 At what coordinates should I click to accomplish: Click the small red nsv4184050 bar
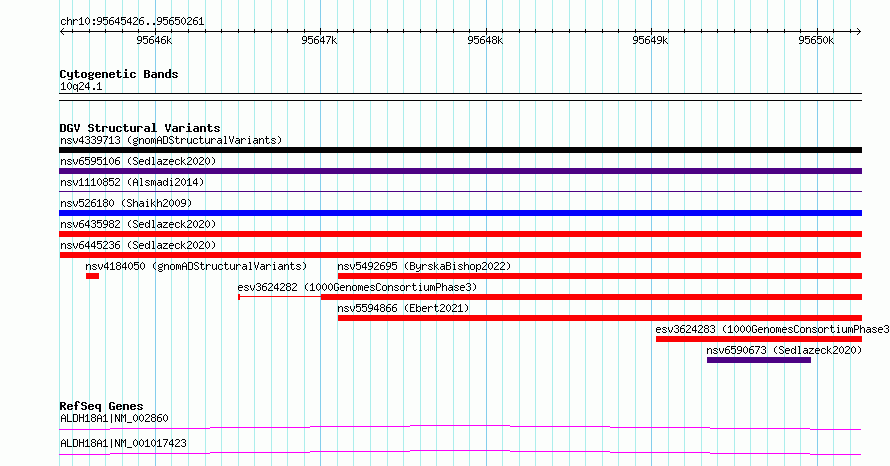tap(93, 276)
